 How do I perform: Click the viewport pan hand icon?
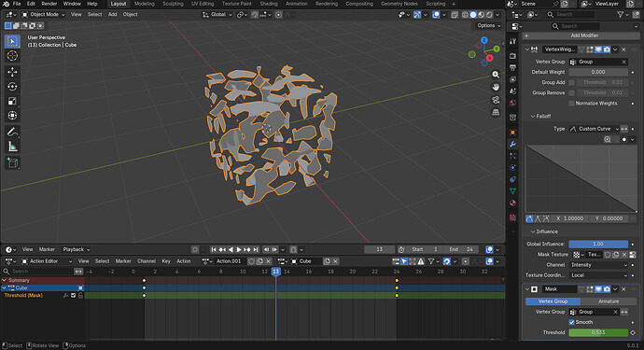click(496, 87)
